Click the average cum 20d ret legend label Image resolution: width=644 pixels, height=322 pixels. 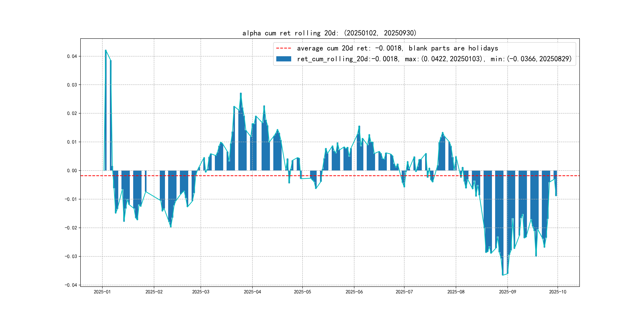397,48
